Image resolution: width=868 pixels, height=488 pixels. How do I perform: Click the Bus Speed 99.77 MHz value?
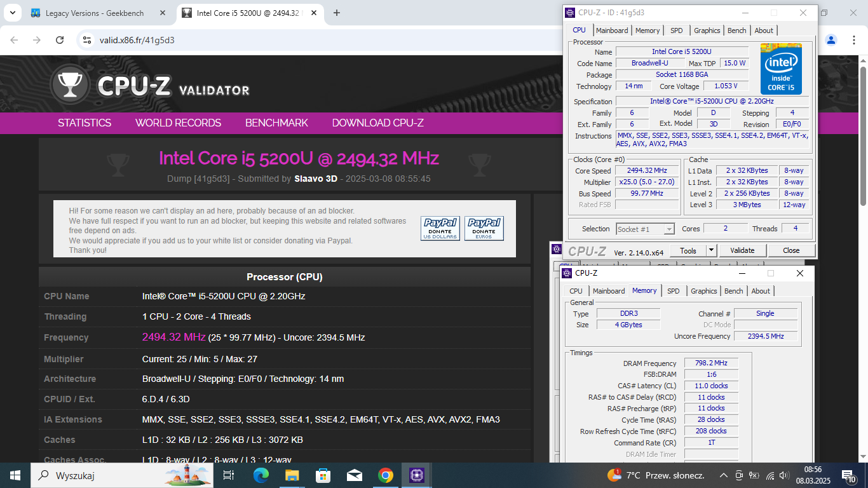[x=647, y=194]
